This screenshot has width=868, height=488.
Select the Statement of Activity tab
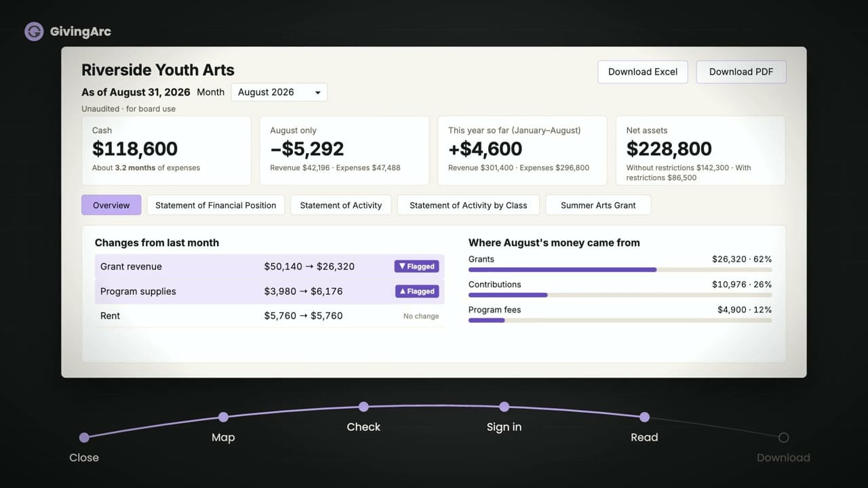tap(340, 205)
